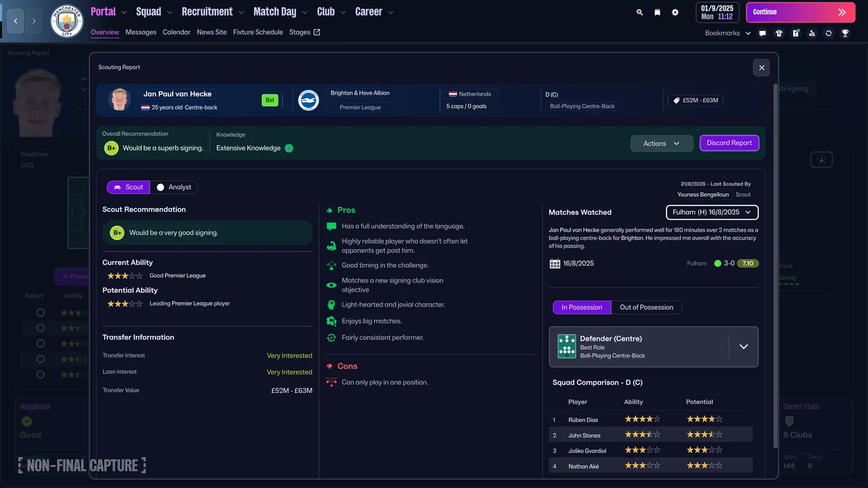The width and height of the screenshot is (868, 488).
Task: Click the trophy icon in bookmarks bar
Action: coord(845,34)
